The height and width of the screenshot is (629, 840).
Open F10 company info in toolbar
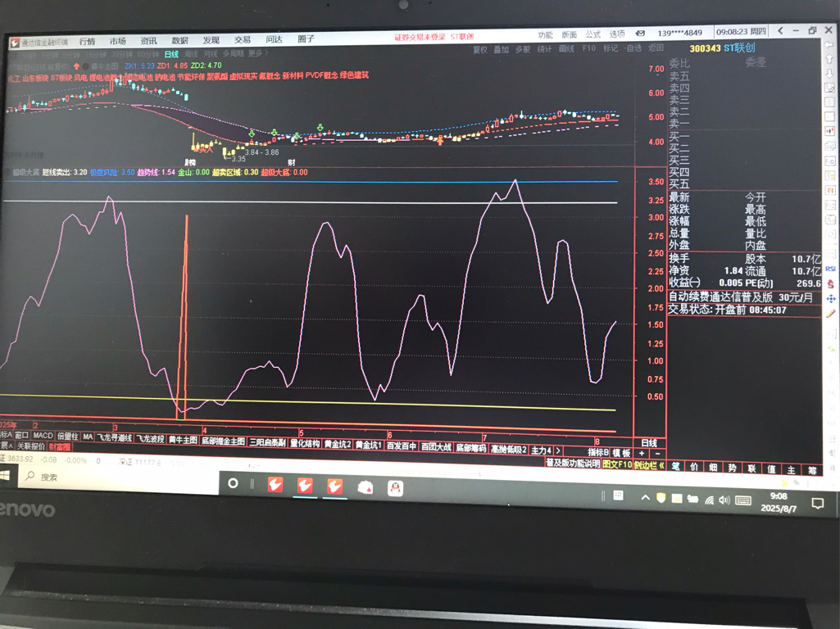[588, 48]
